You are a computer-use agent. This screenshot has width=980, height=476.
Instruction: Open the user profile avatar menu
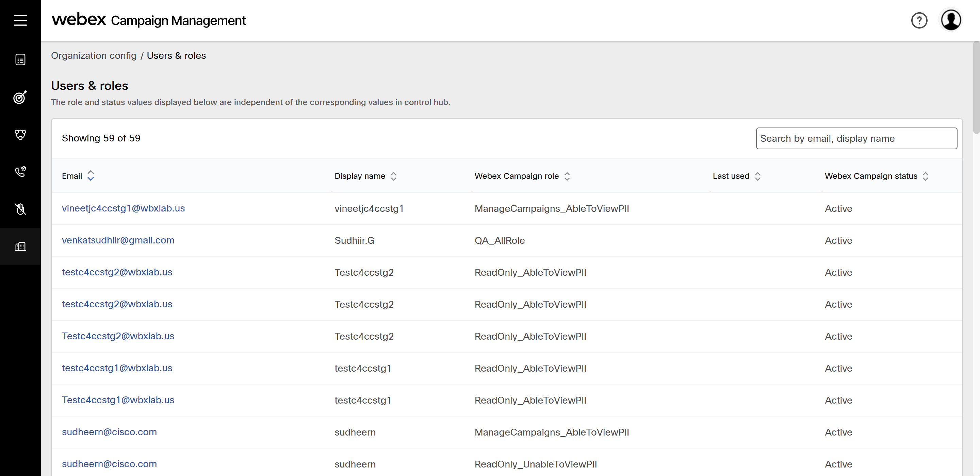[951, 20]
